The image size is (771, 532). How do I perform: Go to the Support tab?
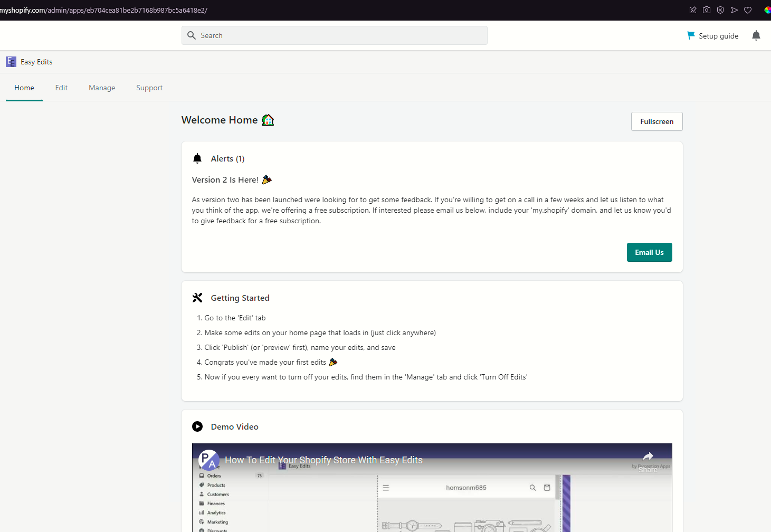[x=149, y=88]
